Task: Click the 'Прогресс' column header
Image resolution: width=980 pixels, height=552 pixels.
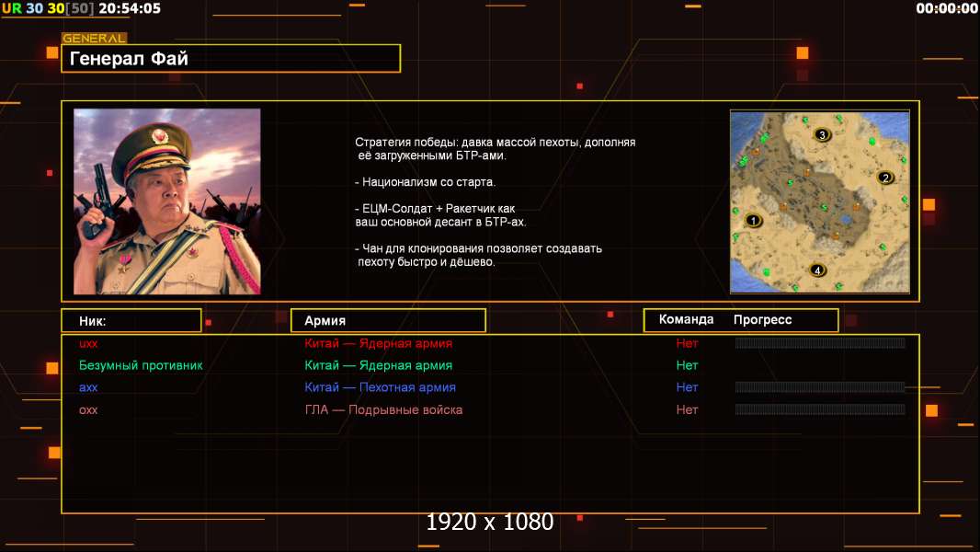Action: (x=762, y=320)
